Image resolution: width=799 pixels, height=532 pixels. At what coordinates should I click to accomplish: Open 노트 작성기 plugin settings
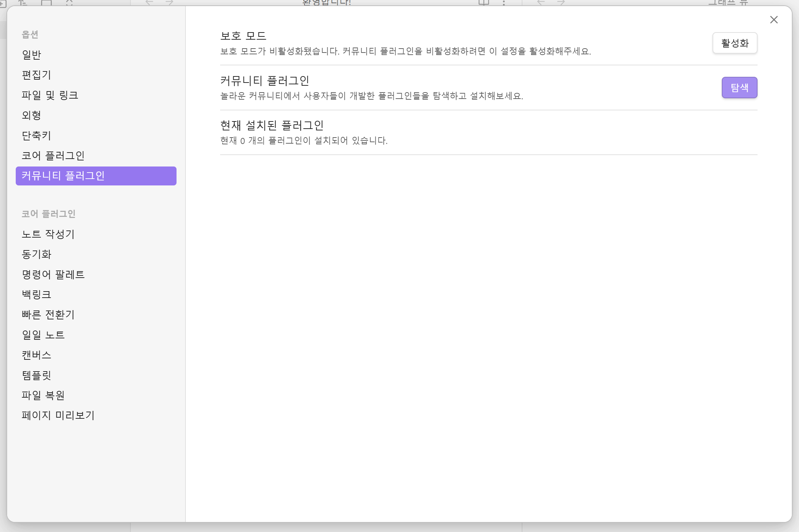[x=48, y=234]
